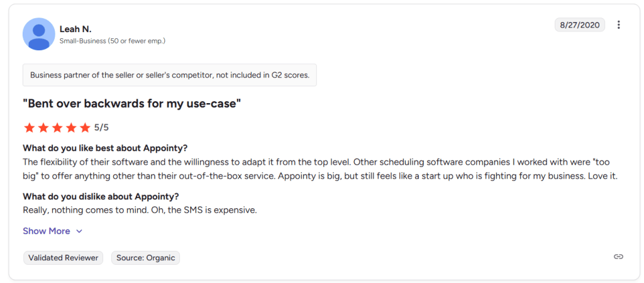Click the 8/27/2020 date badge
Viewport: 644px width, 283px height.
(580, 25)
